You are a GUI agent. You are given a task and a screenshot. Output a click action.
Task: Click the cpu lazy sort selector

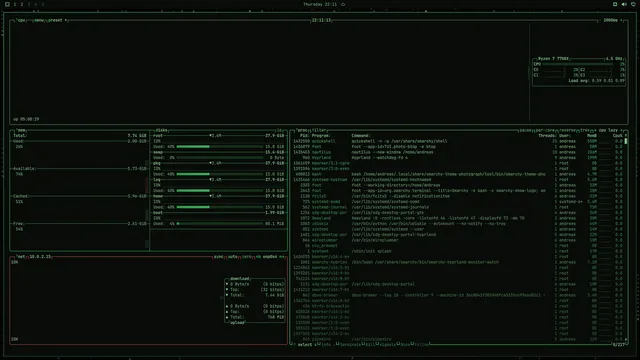pos(608,130)
